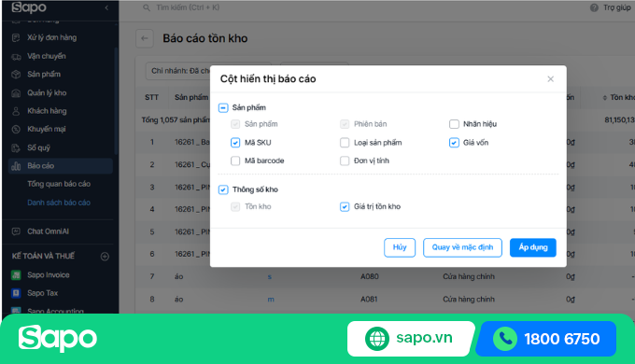This screenshot has width=635, height=364.
Task: Open Xử lý đơn hàng menu
Action: [52, 37]
